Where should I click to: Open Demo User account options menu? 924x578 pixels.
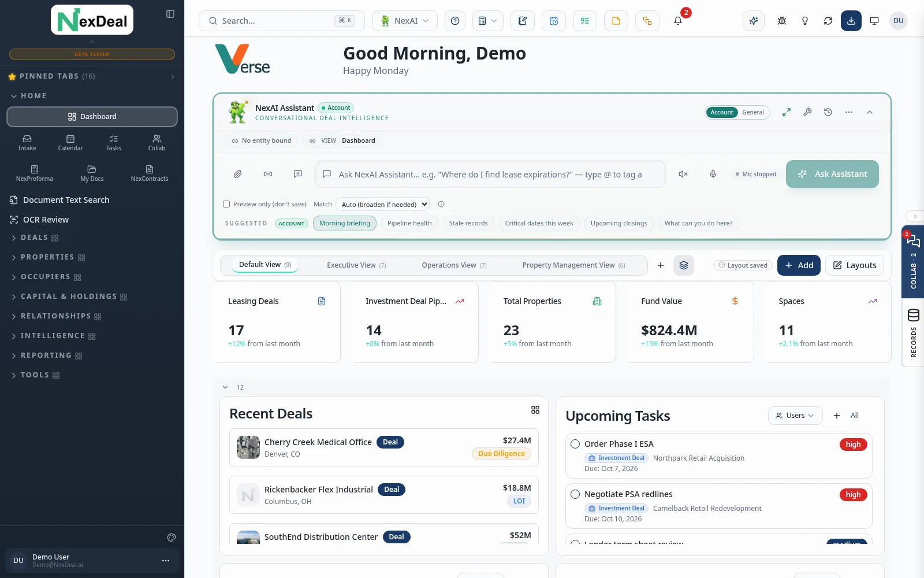[x=166, y=561]
